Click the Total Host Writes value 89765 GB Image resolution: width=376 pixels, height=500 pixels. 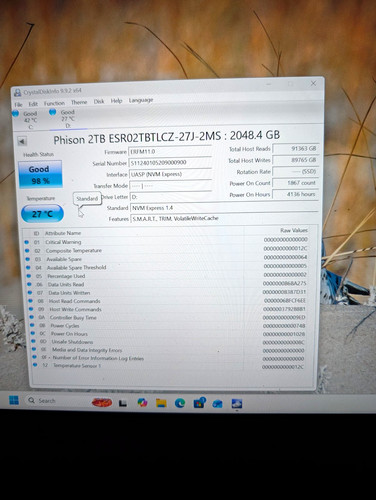pyautogui.click(x=295, y=160)
